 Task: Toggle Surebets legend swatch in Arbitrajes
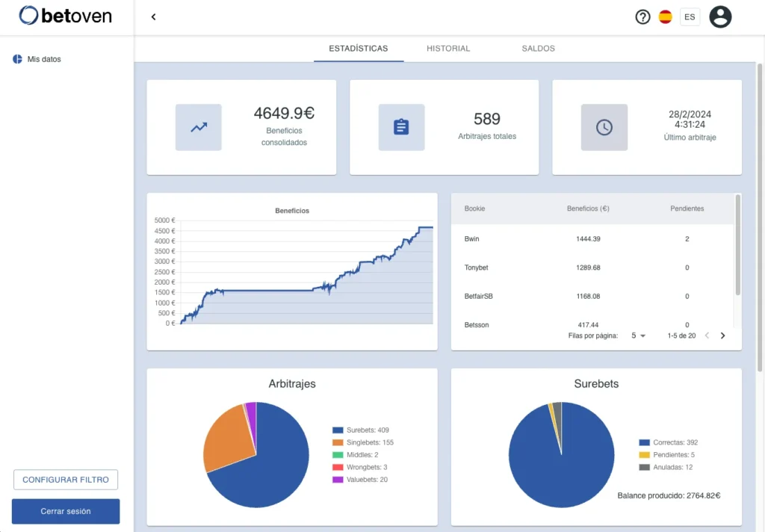click(338, 430)
